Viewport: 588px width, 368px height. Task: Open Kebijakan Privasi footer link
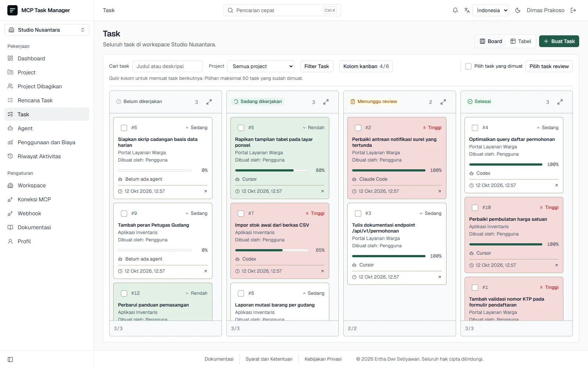(323, 359)
